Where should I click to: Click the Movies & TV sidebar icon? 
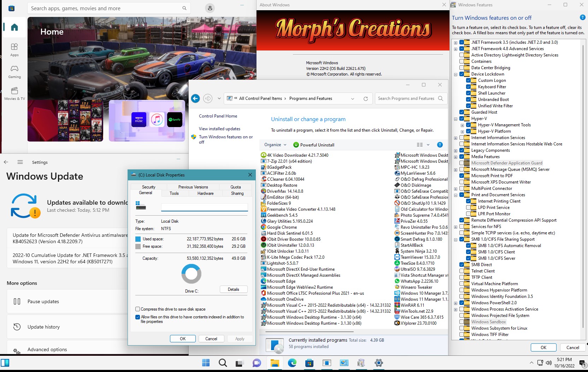point(14,94)
